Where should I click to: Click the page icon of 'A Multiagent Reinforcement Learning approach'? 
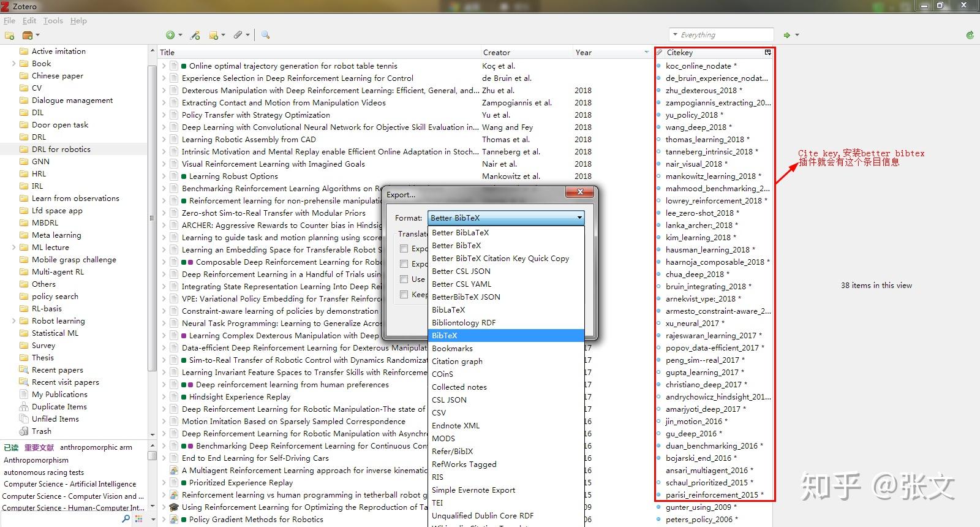[174, 471]
